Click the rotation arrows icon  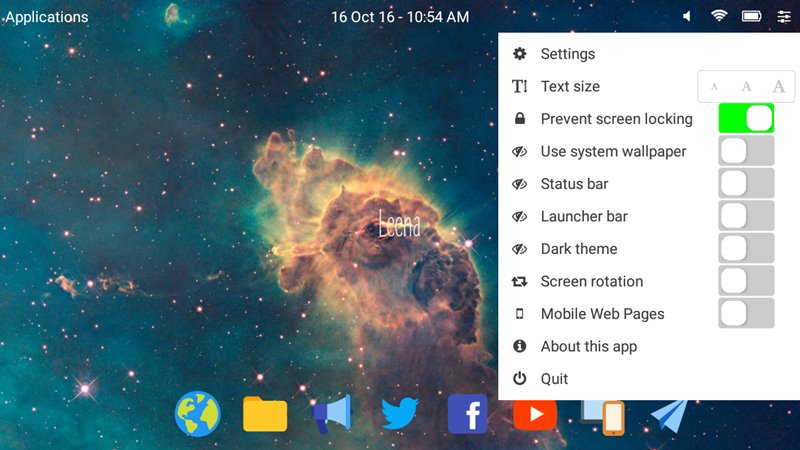[519, 281]
